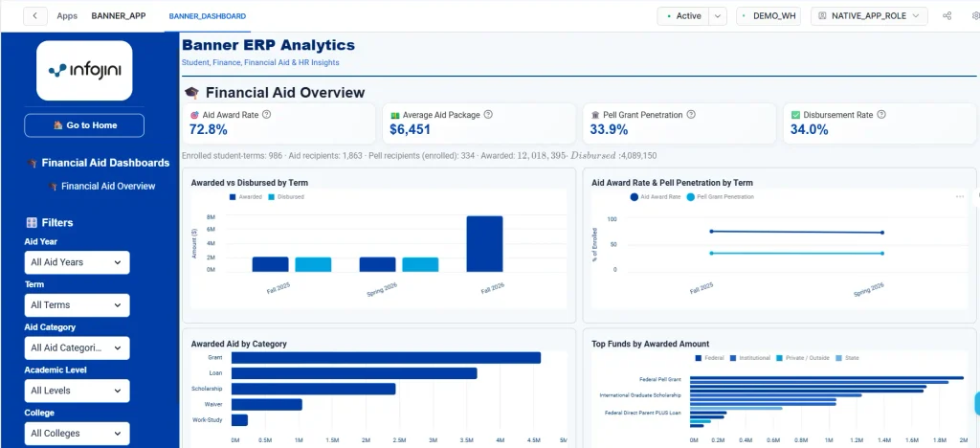Screen dimensions: 980x448
Task: Click the Loan bar in category chart
Action: tap(354, 373)
